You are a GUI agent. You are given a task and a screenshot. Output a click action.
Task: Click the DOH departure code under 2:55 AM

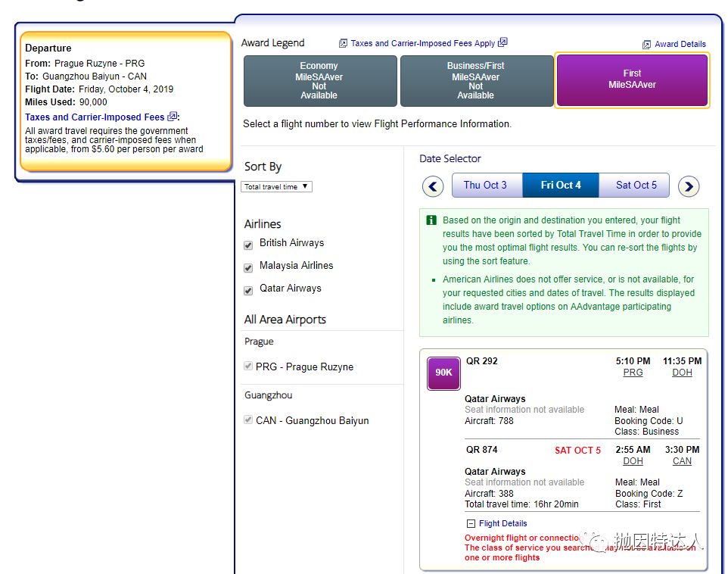pos(633,461)
